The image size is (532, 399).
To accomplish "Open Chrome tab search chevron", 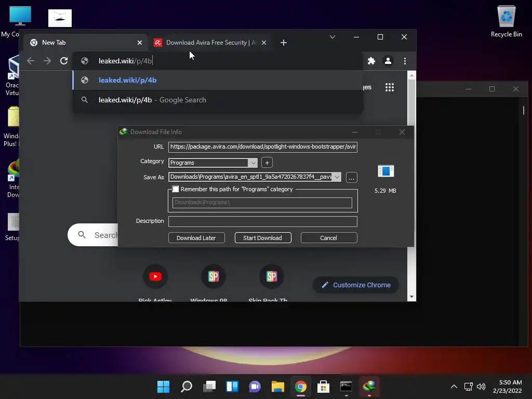I will tap(332, 37).
